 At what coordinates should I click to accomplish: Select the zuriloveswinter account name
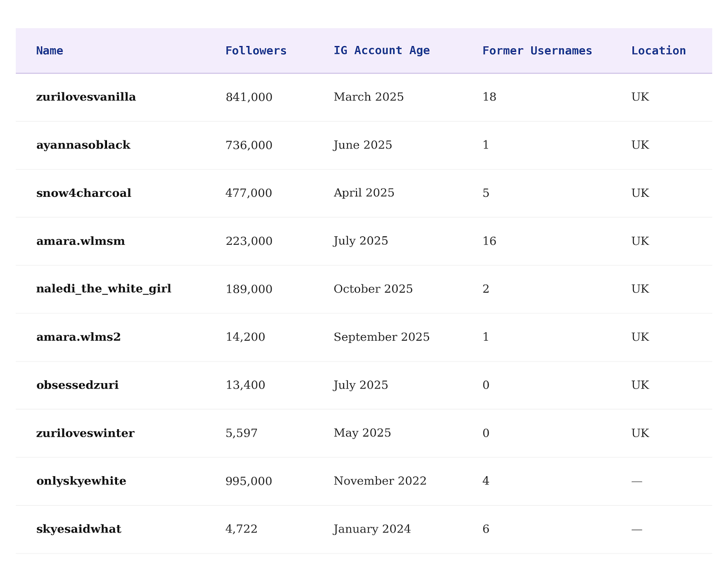tap(85, 433)
